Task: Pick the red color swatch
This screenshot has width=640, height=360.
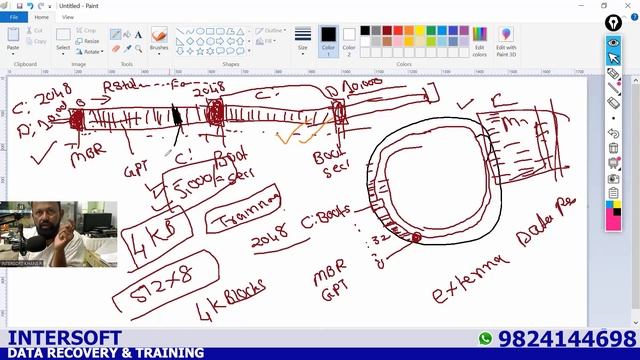Action: tap(398, 31)
